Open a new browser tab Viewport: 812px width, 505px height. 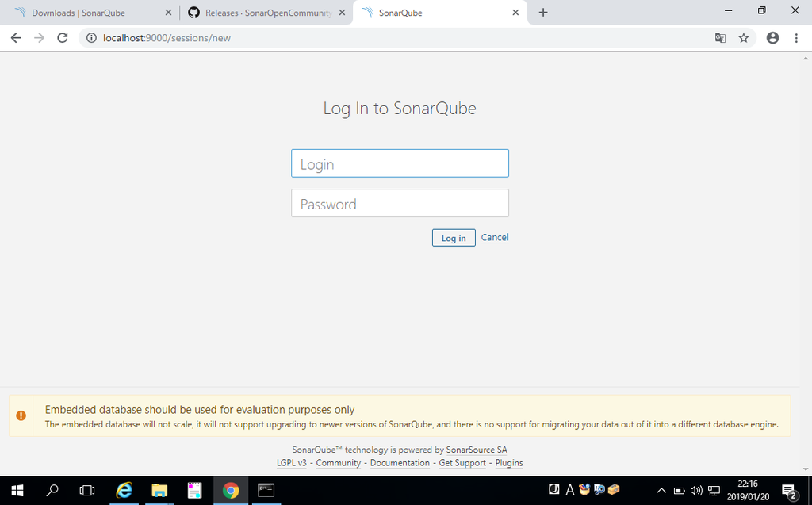pos(542,13)
